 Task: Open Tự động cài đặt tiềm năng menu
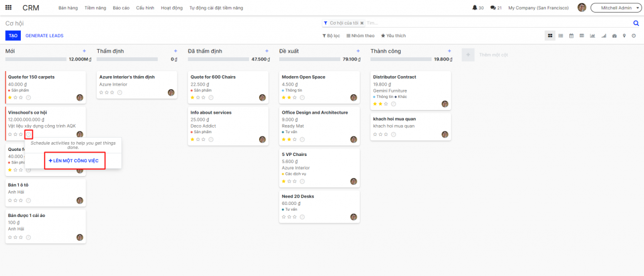click(x=216, y=8)
